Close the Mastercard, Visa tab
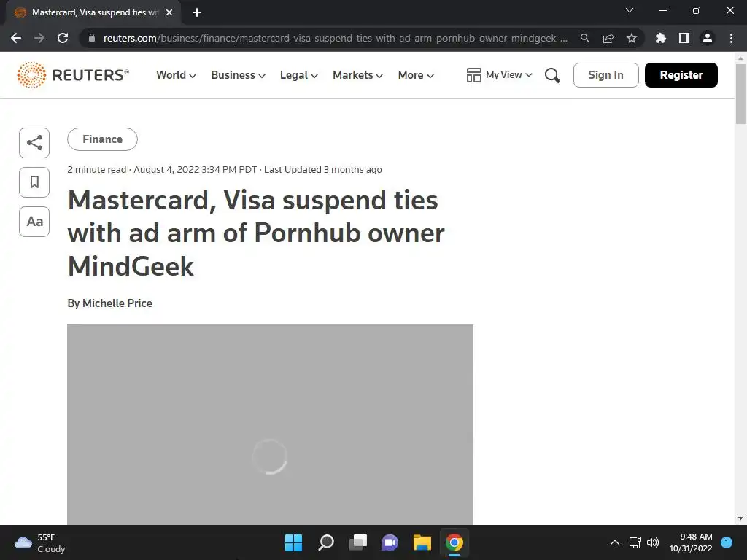Image resolution: width=747 pixels, height=560 pixels. (169, 13)
